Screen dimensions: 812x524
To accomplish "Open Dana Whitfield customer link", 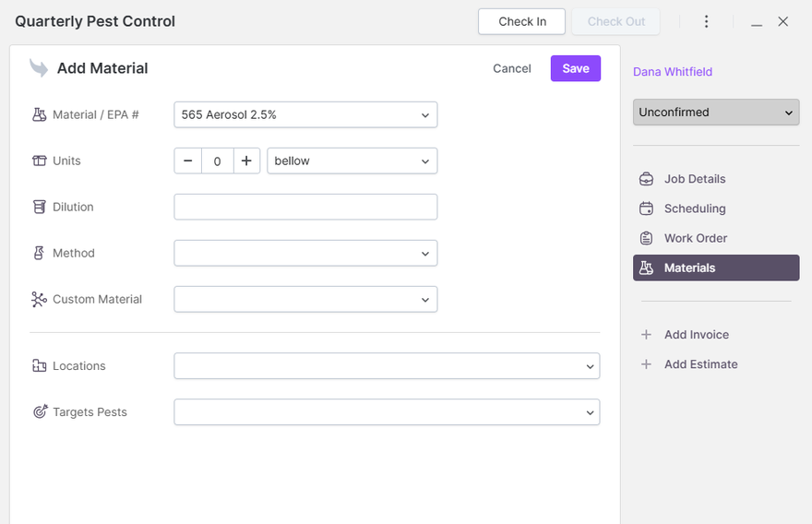I will [672, 71].
